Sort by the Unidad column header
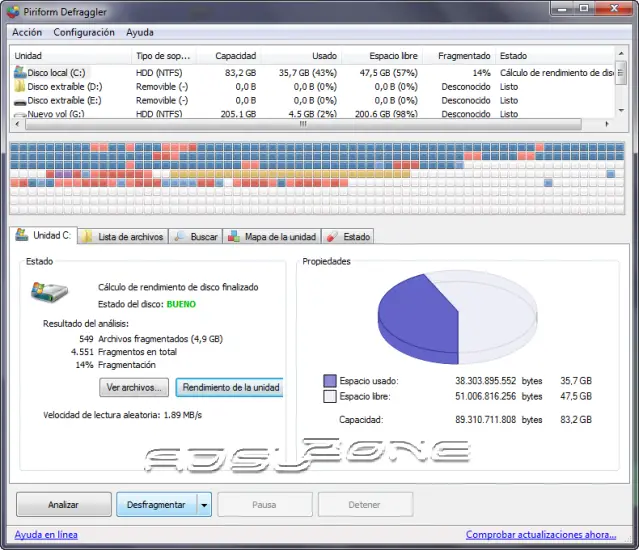The height and width of the screenshot is (550, 639). (71, 56)
